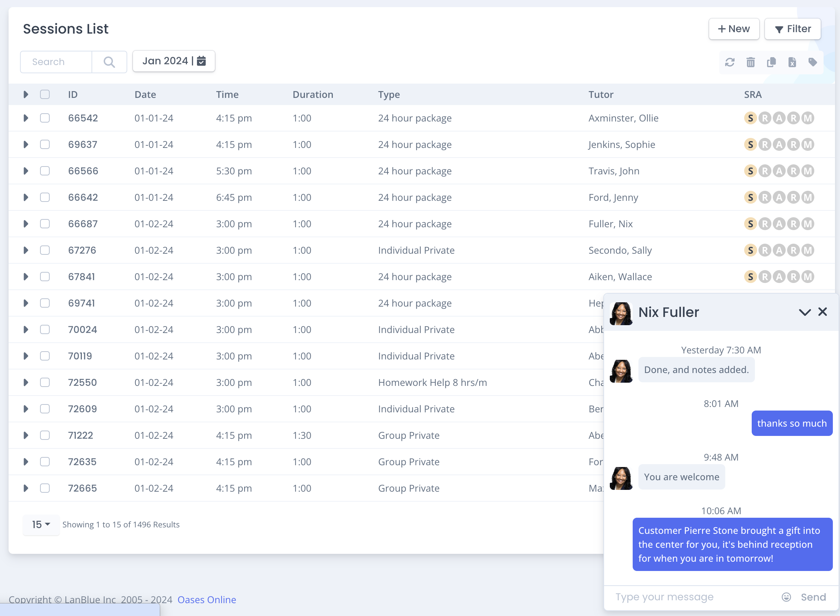The height and width of the screenshot is (616, 840).
Task: Click the S badge for session 66542
Action: point(751,118)
